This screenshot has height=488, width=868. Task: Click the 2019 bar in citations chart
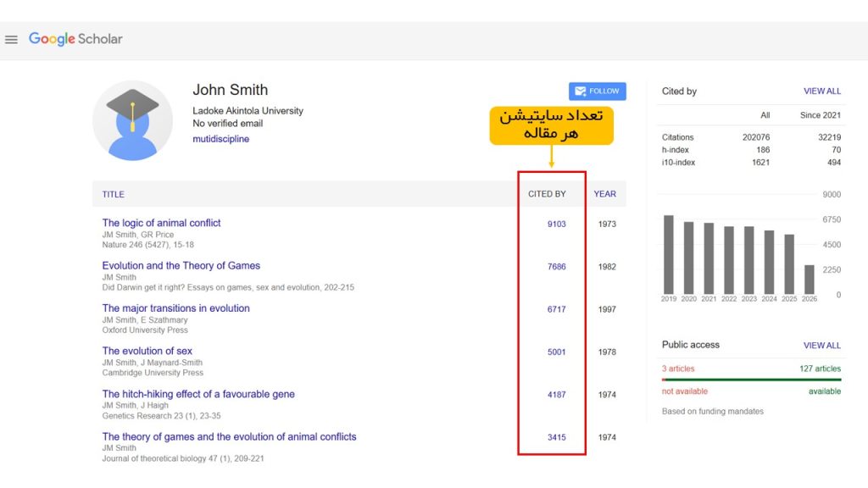pyautogui.click(x=669, y=254)
